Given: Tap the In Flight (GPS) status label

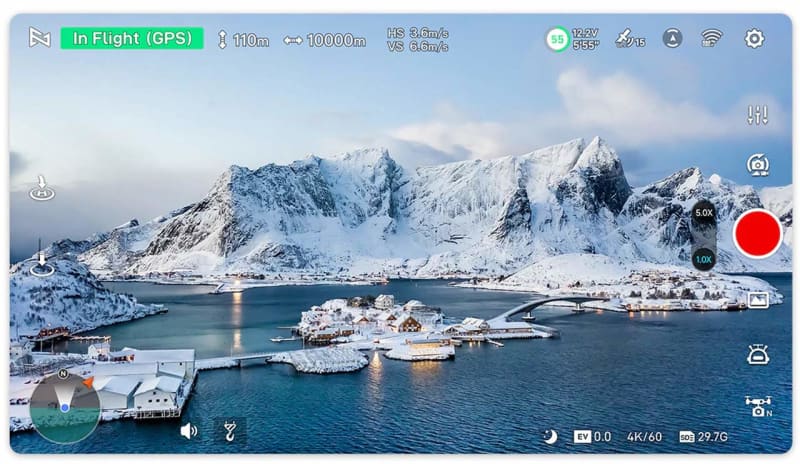Looking at the screenshot, I should pos(132,39).
